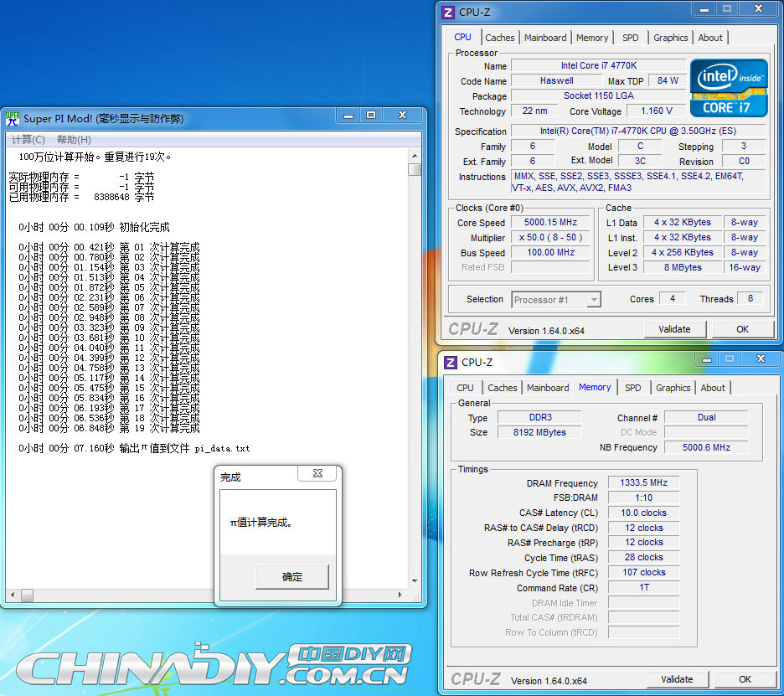Image resolution: width=784 pixels, height=696 pixels.
Task: Open About tab in top CPU-Z window
Action: point(710,38)
